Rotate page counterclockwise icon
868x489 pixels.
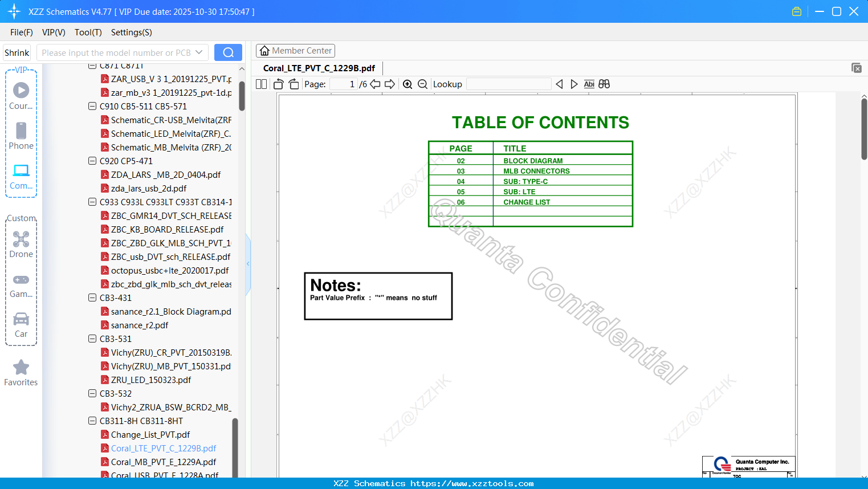pos(278,84)
